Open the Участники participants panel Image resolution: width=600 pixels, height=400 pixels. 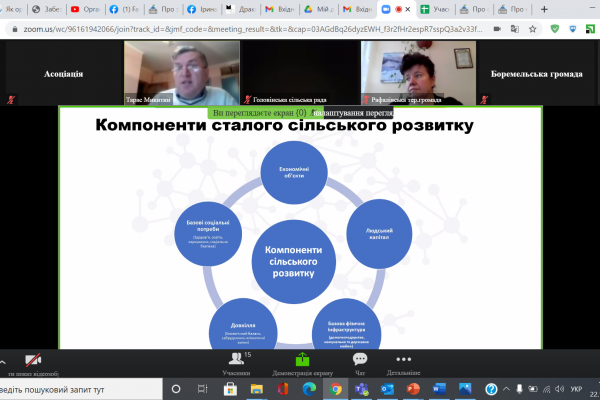click(x=237, y=362)
